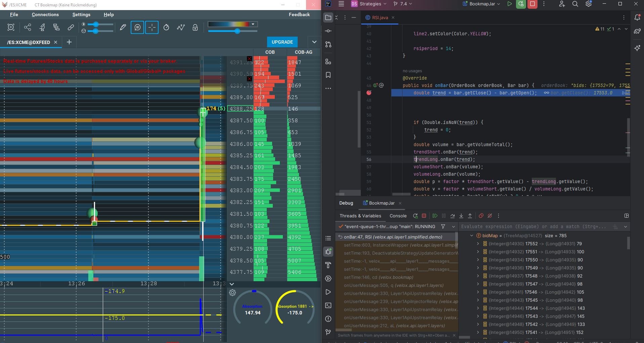Close the RSI.java editor tab

click(393, 17)
